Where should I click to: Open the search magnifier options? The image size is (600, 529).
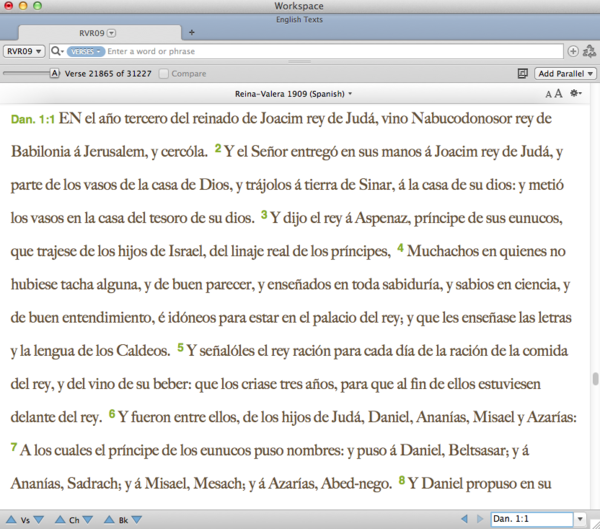pos(57,51)
